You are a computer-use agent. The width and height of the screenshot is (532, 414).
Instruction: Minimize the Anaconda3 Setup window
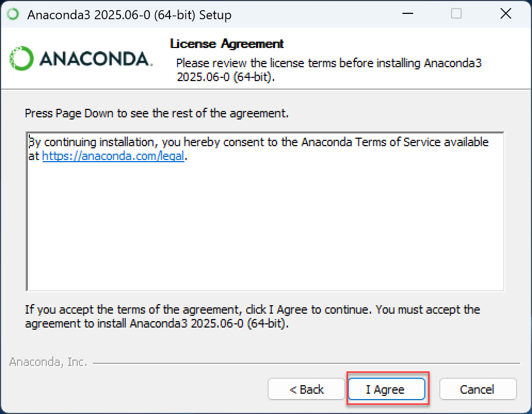[407, 14]
